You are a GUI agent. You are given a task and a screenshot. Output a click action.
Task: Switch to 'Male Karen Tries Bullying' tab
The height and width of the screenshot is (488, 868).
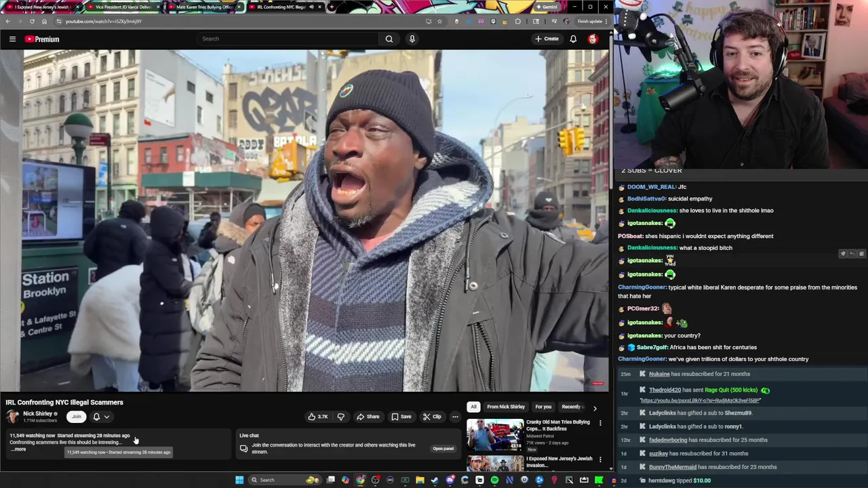click(203, 7)
